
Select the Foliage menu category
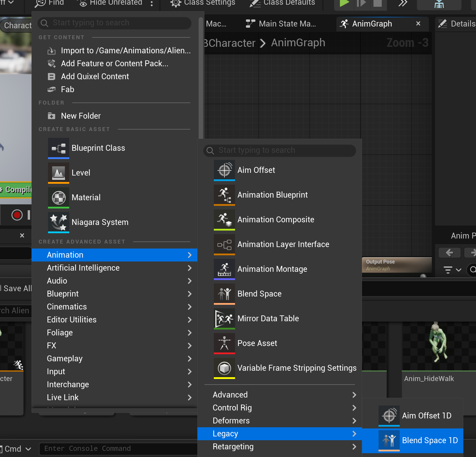click(114, 333)
